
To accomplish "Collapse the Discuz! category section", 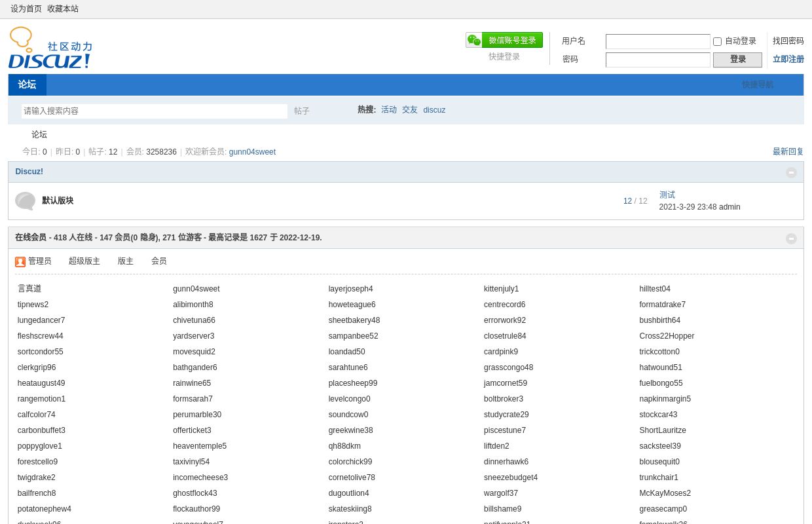I will (791, 172).
